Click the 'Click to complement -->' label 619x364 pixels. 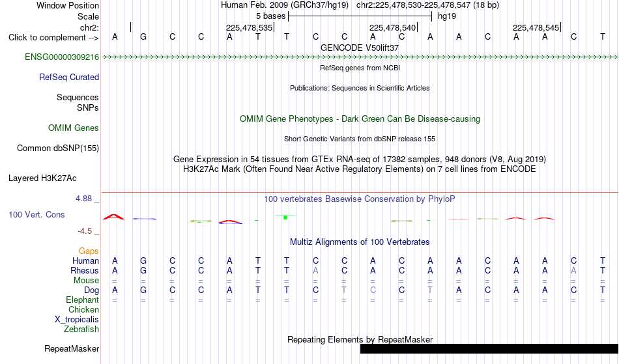(x=53, y=38)
